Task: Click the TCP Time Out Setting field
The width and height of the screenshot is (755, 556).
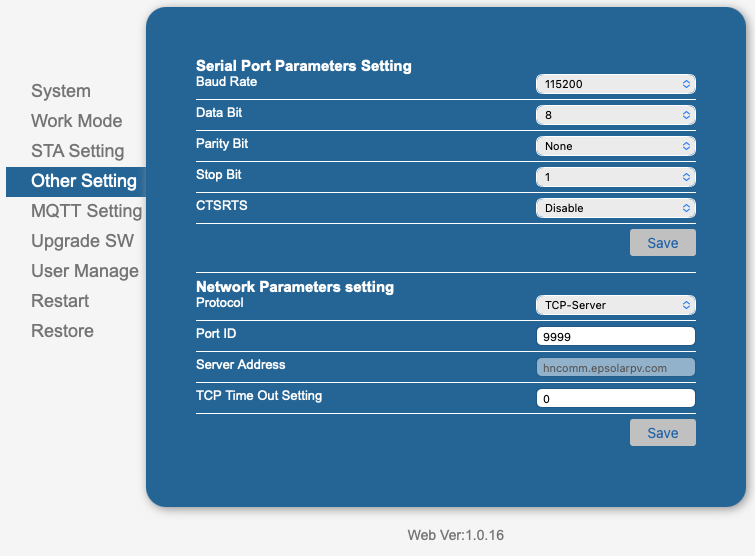Action: click(x=615, y=398)
